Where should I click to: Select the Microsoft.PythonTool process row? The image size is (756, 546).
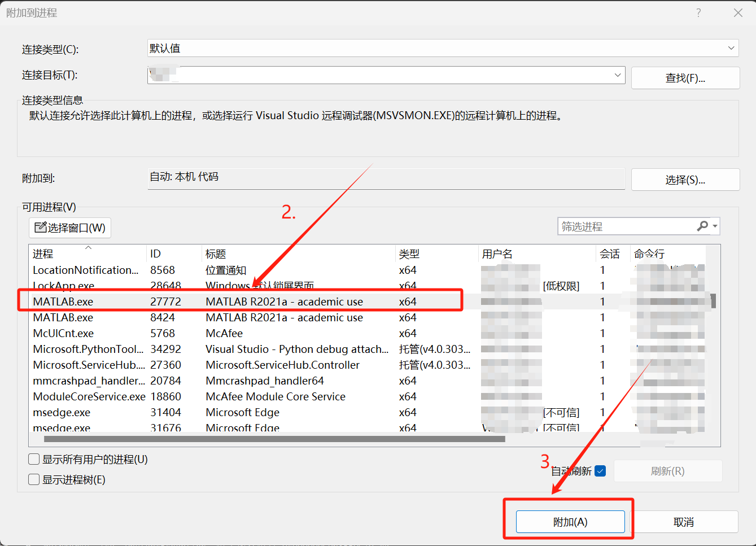367,349
